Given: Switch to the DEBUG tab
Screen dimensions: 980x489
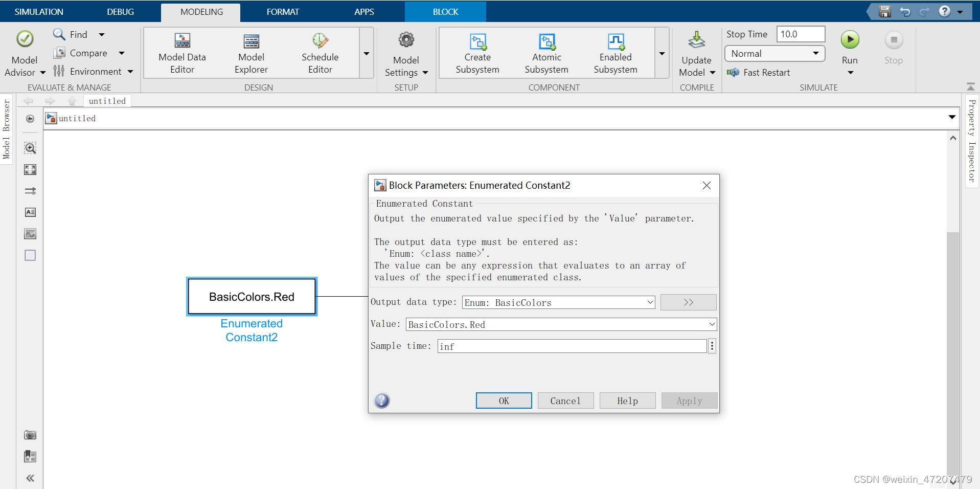Looking at the screenshot, I should [x=121, y=12].
